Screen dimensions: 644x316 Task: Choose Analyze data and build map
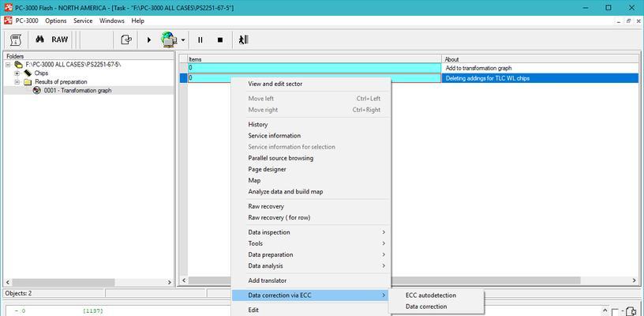311,192
